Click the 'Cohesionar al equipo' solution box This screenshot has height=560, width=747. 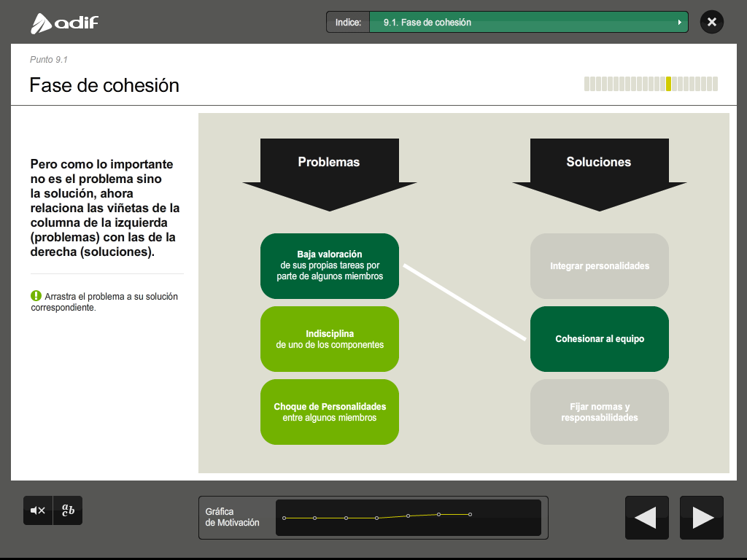[600, 339]
